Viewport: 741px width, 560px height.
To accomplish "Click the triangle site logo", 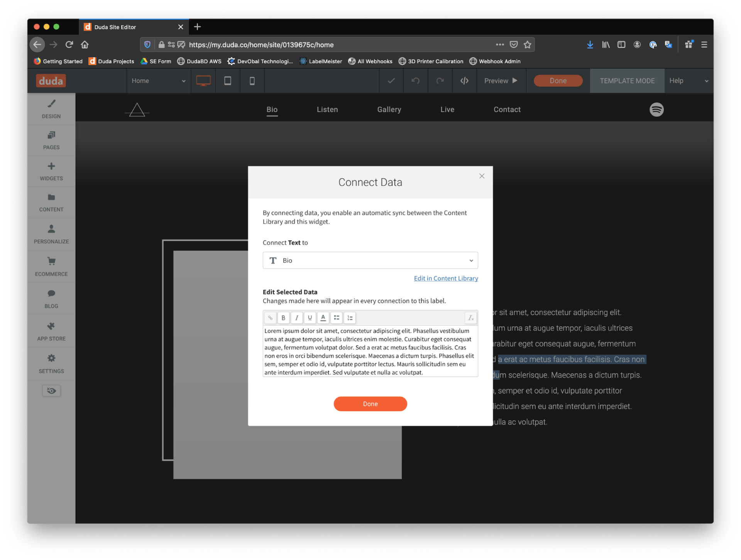I will point(137,110).
